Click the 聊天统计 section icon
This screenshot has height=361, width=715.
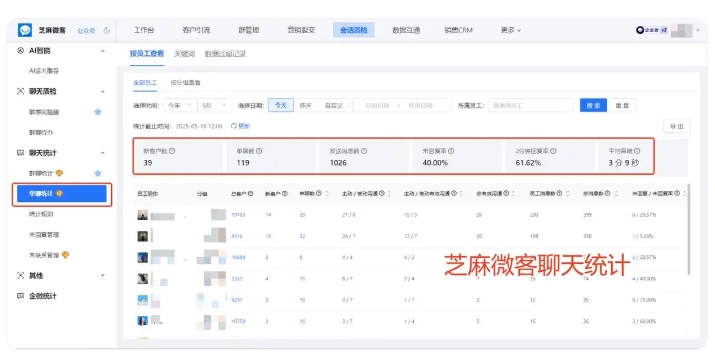click(21, 153)
